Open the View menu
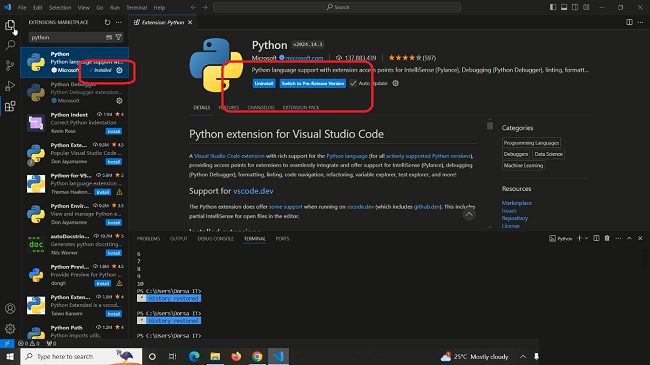 tap(84, 7)
